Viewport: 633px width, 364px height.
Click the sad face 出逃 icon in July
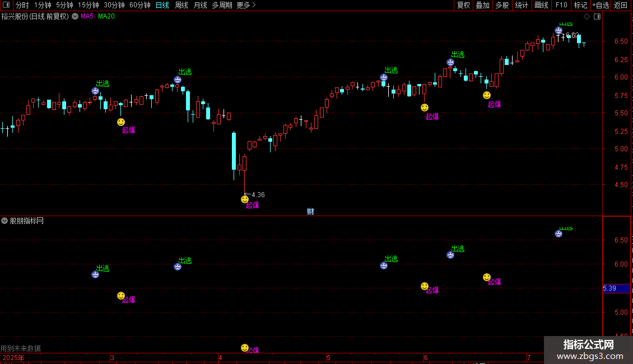click(558, 30)
